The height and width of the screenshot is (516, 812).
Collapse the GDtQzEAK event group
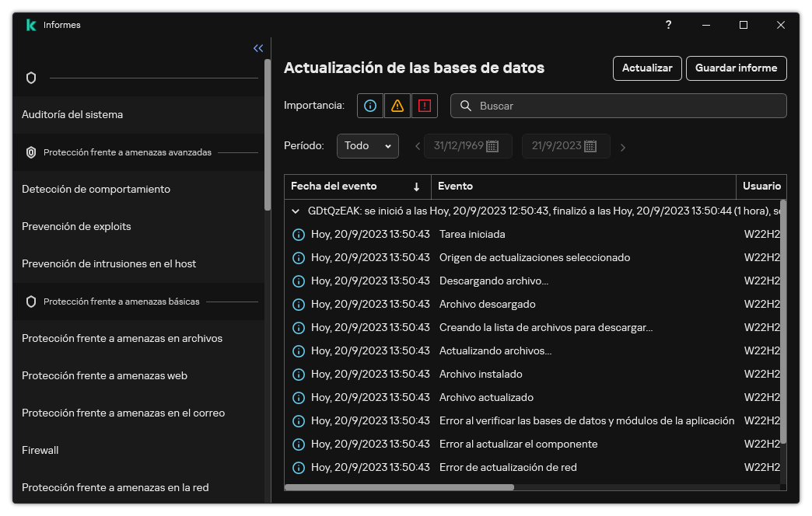click(295, 210)
